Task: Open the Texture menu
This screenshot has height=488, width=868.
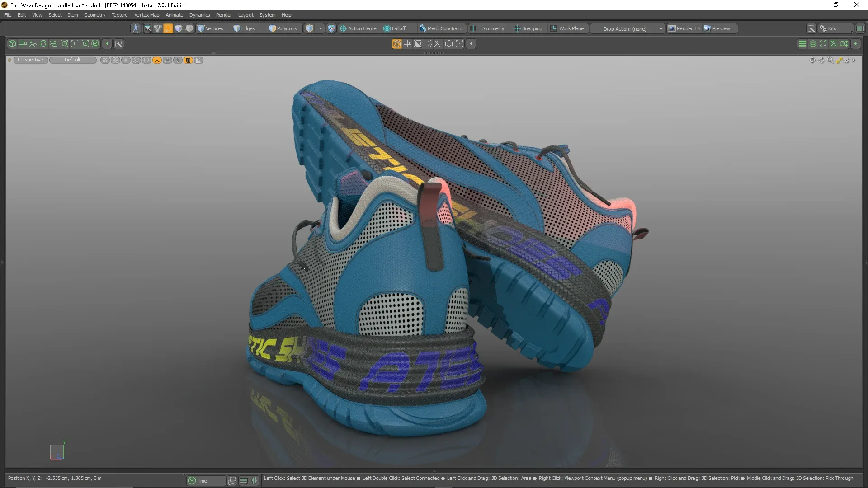Action: pyautogui.click(x=120, y=15)
